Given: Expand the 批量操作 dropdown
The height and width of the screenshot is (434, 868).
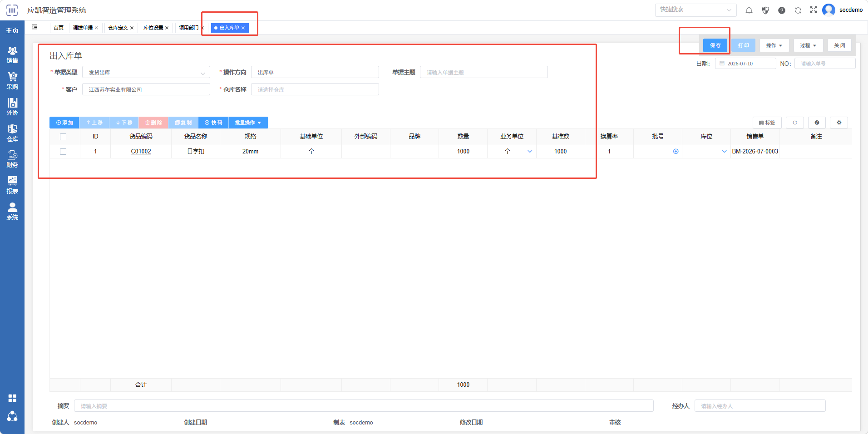Looking at the screenshot, I should click(248, 123).
